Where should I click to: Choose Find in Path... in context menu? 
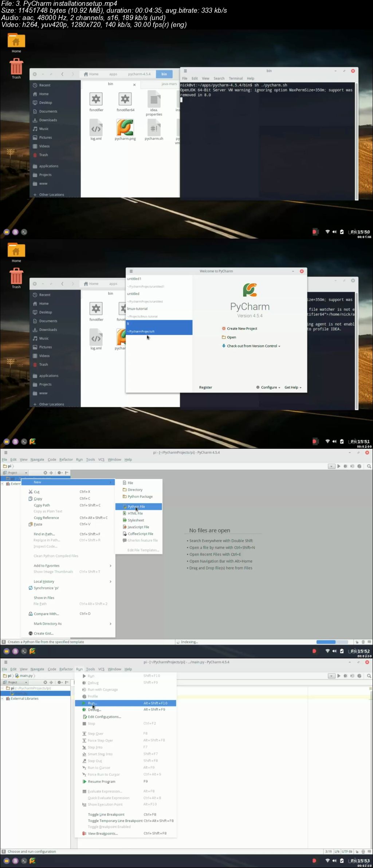[68, 534]
